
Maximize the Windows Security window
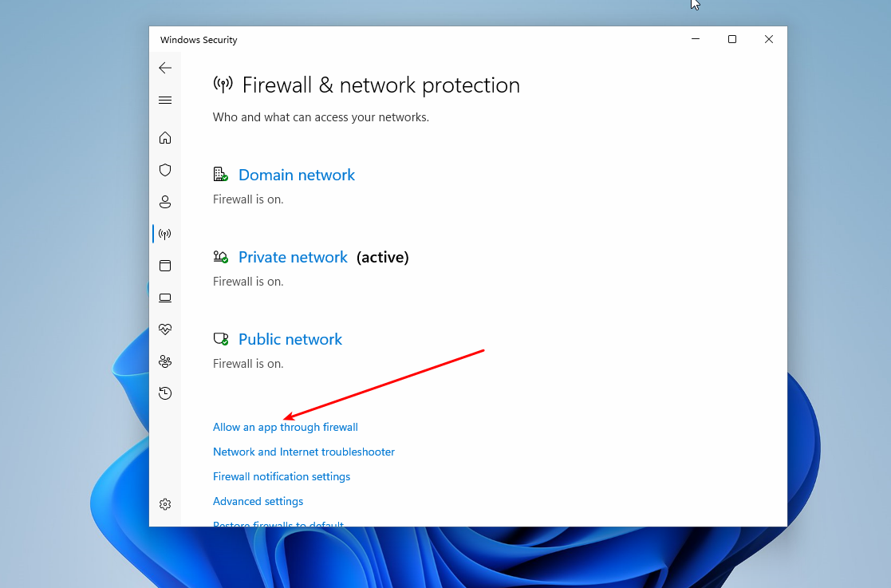pos(731,39)
